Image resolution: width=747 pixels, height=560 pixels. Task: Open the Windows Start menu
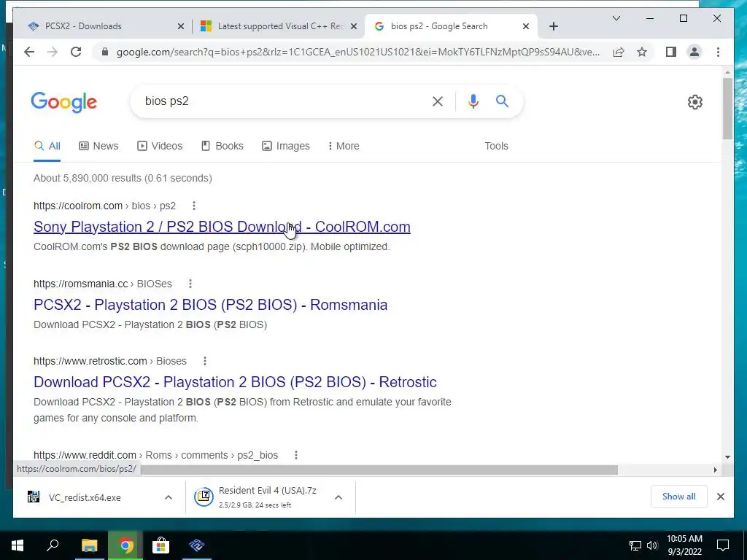(18, 545)
